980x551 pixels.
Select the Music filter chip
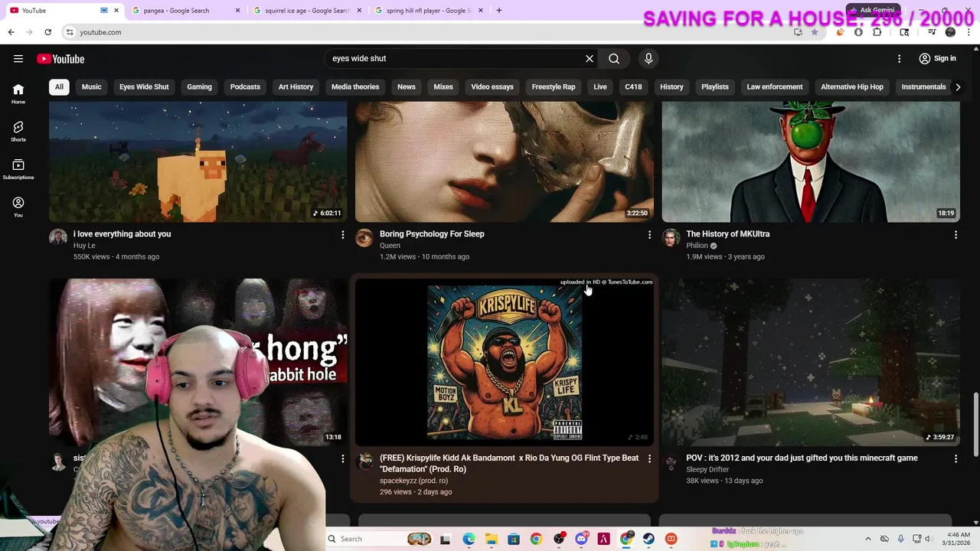(91, 86)
